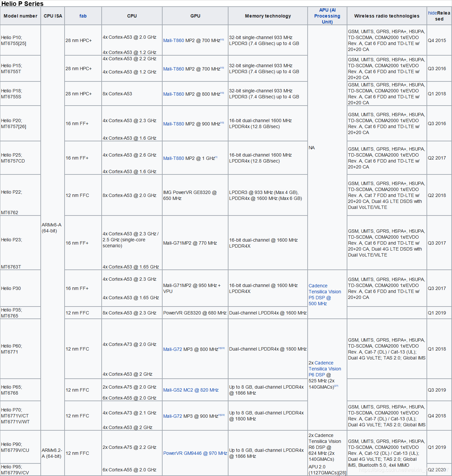Open PowerVR GM9446 @ 970 MHz link
452x476 pixels.
click(195, 453)
